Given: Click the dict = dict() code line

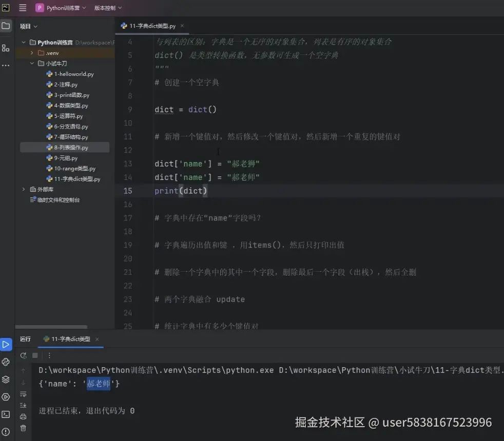Looking at the screenshot, I should pyautogui.click(x=185, y=110).
